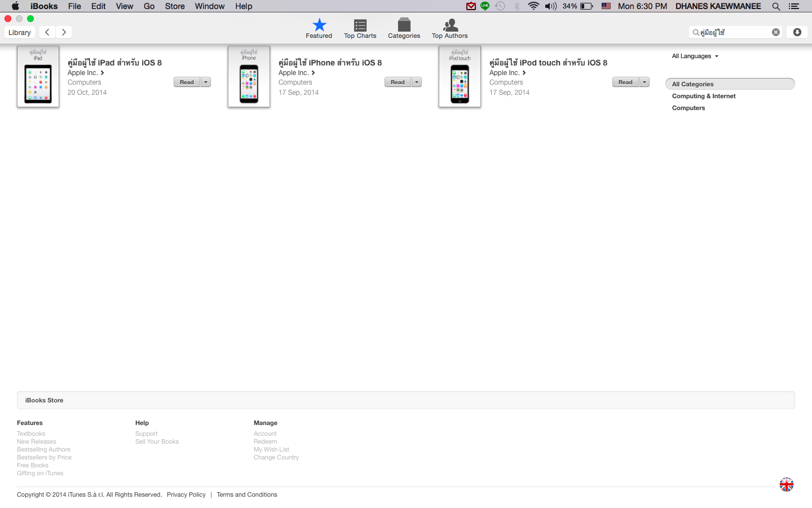Click the volume icon in menu bar

coord(551,6)
